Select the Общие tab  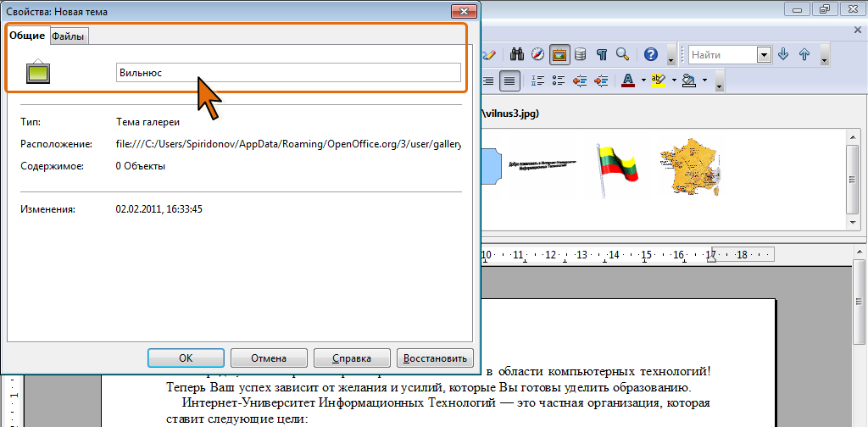pyautogui.click(x=27, y=36)
